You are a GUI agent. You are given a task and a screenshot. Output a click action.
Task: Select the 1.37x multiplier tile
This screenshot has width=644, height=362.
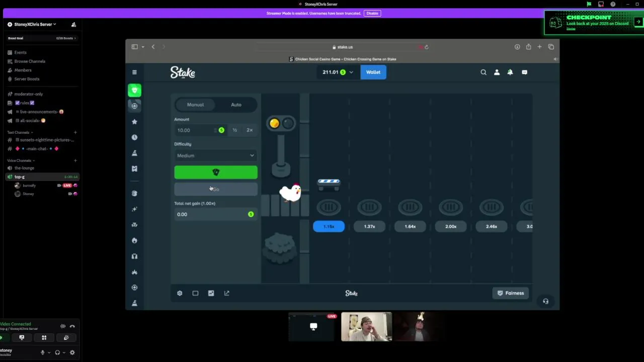369,226
